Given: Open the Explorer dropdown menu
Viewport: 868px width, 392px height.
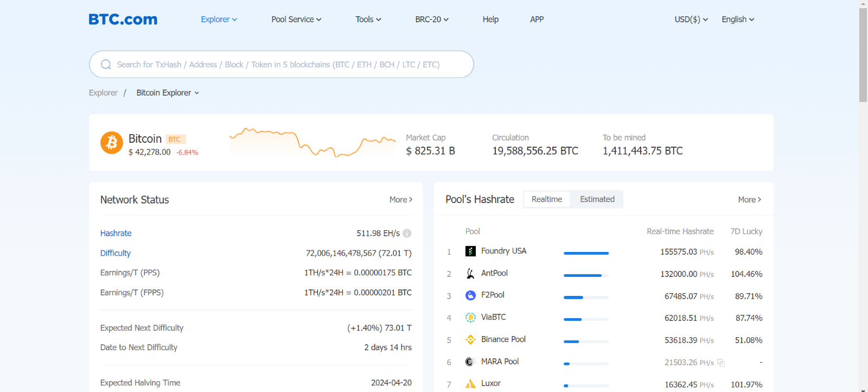Looking at the screenshot, I should coord(219,20).
